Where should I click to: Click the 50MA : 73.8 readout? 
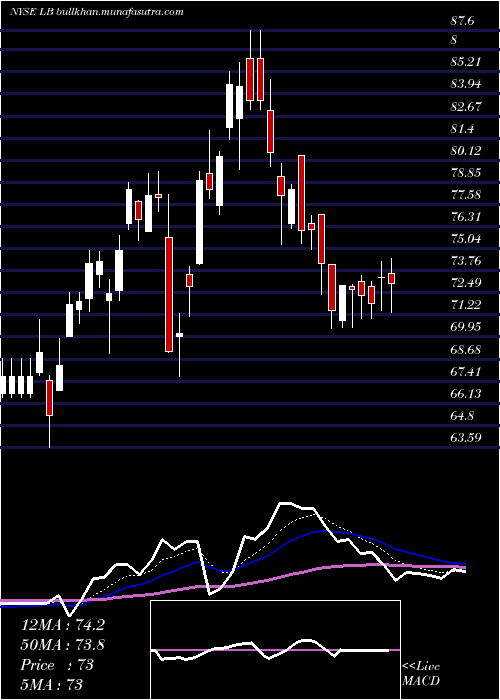[63, 645]
